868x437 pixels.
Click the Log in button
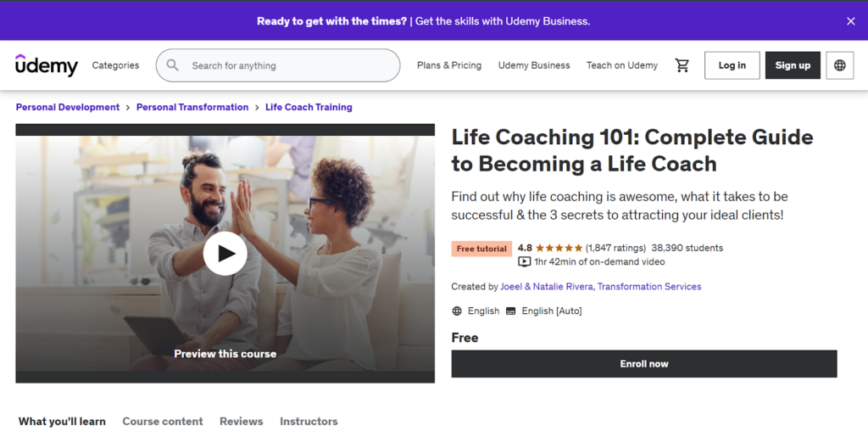732,65
